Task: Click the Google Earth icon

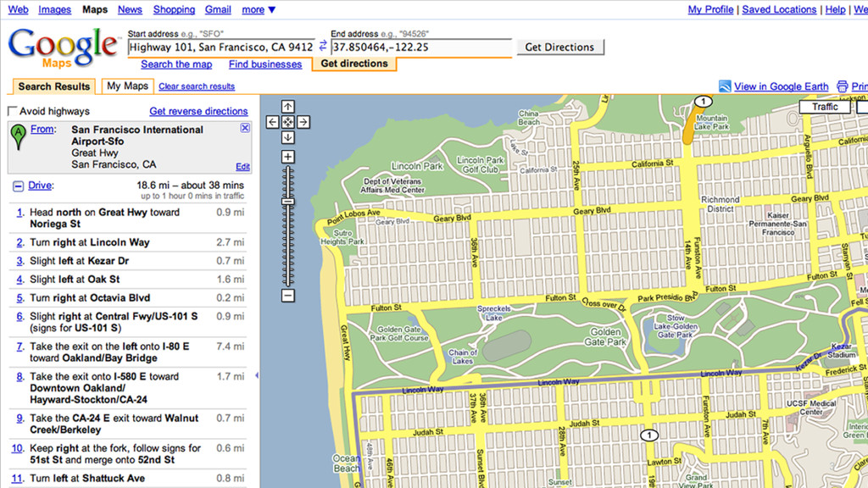Action: point(725,86)
